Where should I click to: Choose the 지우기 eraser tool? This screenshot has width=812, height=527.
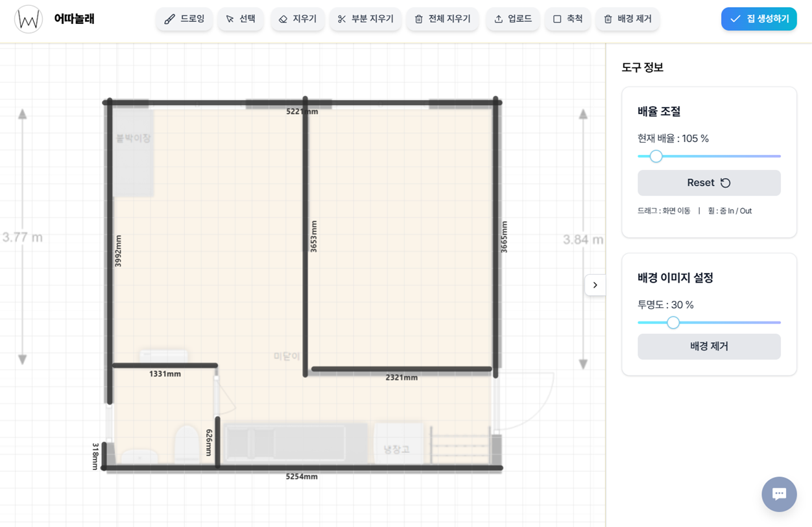pyautogui.click(x=298, y=19)
